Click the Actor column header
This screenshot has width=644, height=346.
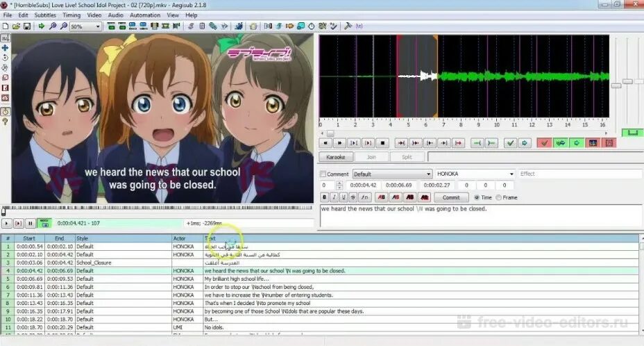(187, 238)
